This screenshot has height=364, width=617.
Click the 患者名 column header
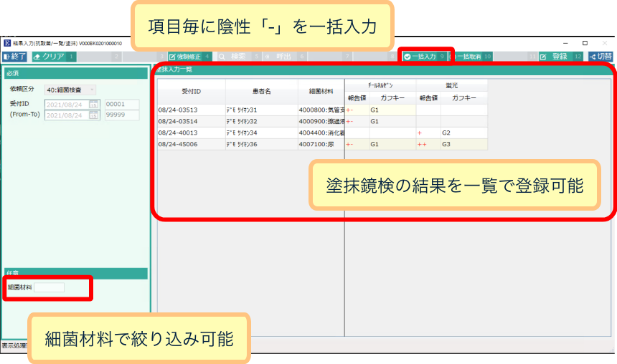click(262, 92)
